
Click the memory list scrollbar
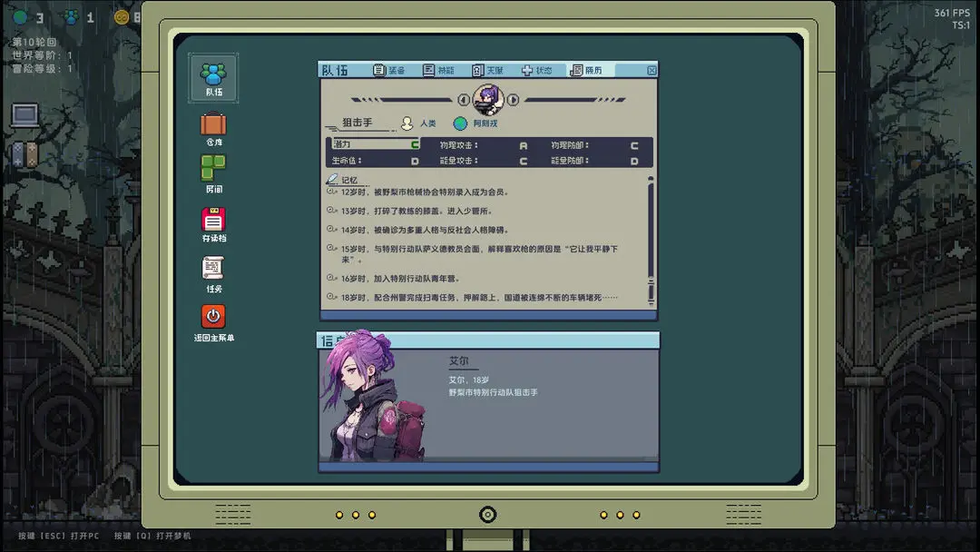(x=651, y=241)
